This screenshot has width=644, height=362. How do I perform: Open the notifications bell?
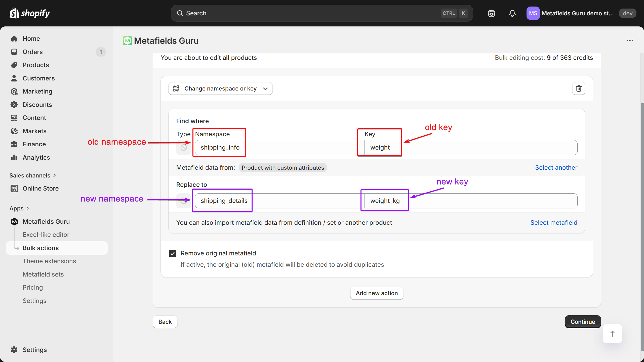coord(512,13)
